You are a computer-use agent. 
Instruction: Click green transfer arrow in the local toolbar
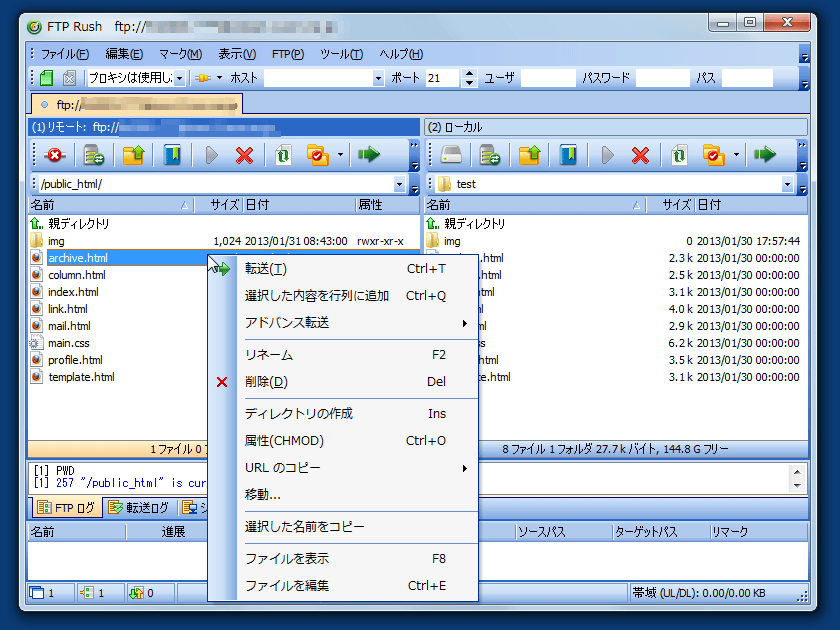(x=764, y=155)
